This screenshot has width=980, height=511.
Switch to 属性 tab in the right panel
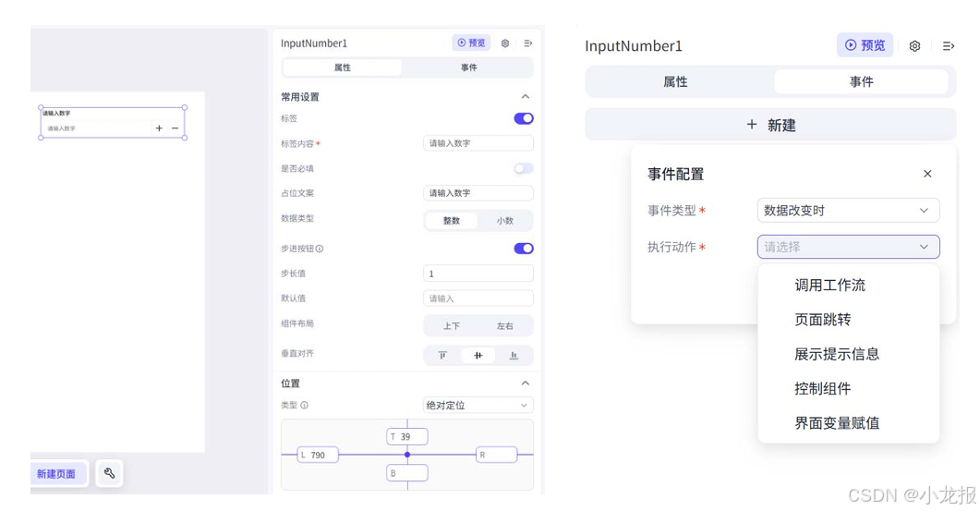pos(675,82)
